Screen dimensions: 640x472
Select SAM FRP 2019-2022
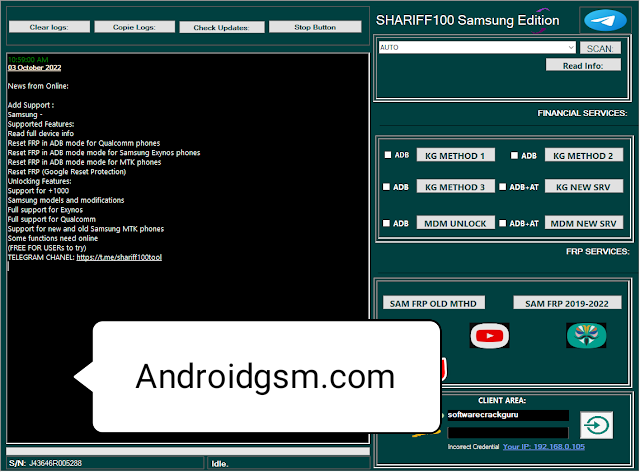pyautogui.click(x=567, y=303)
